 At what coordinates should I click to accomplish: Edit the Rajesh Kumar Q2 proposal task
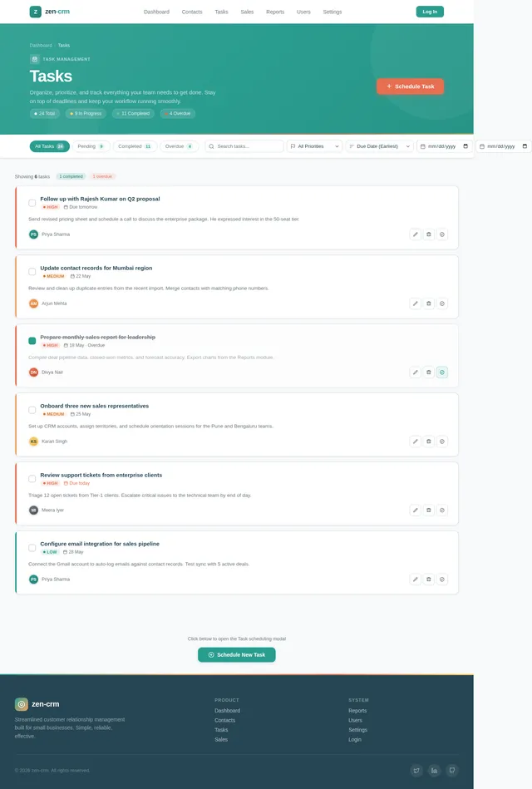pos(416,234)
